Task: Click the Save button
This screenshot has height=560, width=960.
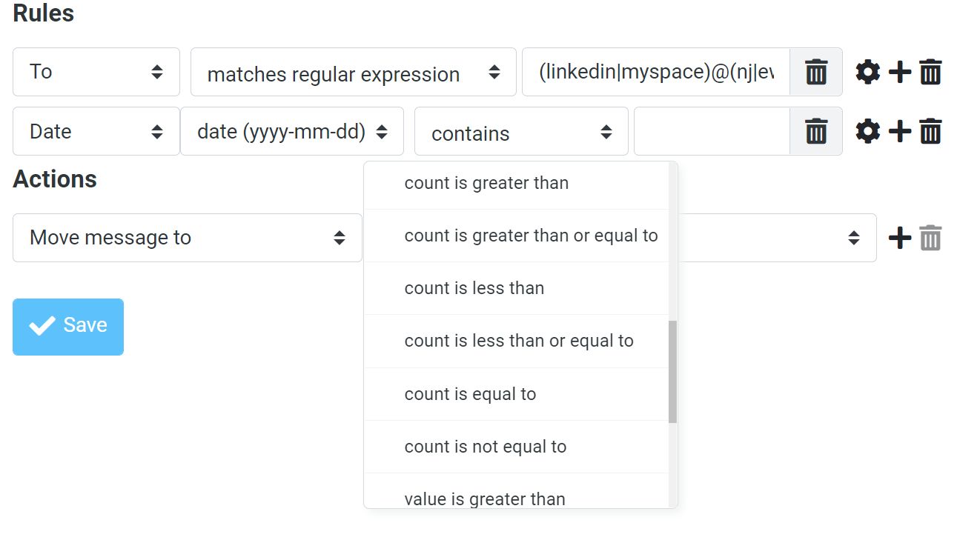Action: pyautogui.click(x=67, y=326)
